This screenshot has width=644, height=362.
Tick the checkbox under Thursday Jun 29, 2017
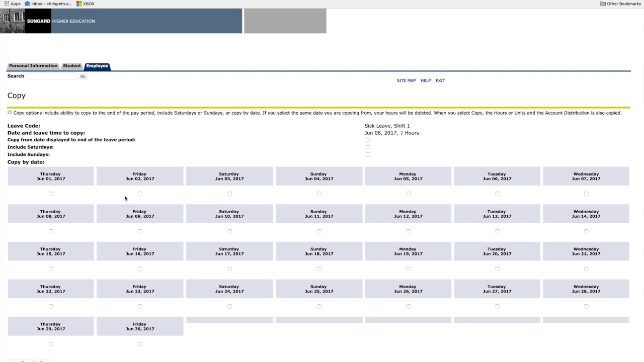point(51,344)
